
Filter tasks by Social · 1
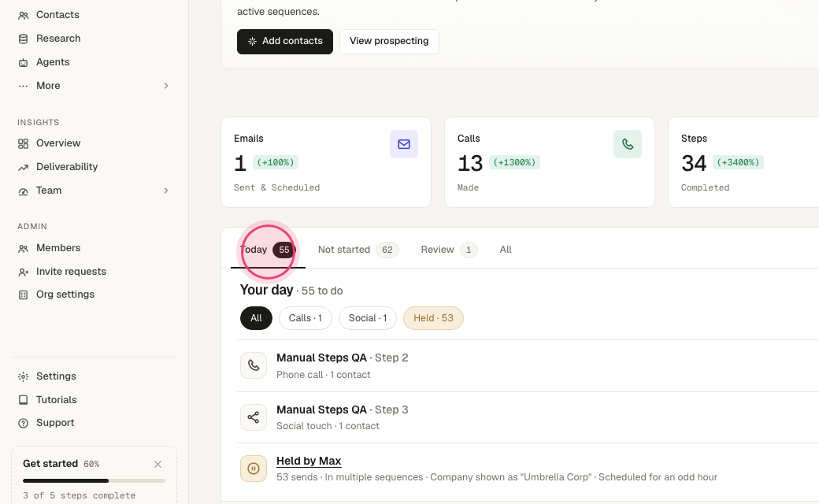coord(368,318)
